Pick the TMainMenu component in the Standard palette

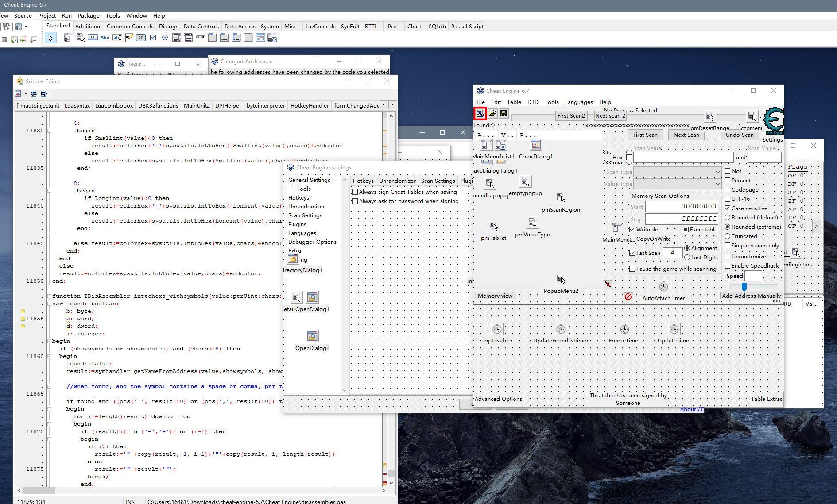point(68,38)
